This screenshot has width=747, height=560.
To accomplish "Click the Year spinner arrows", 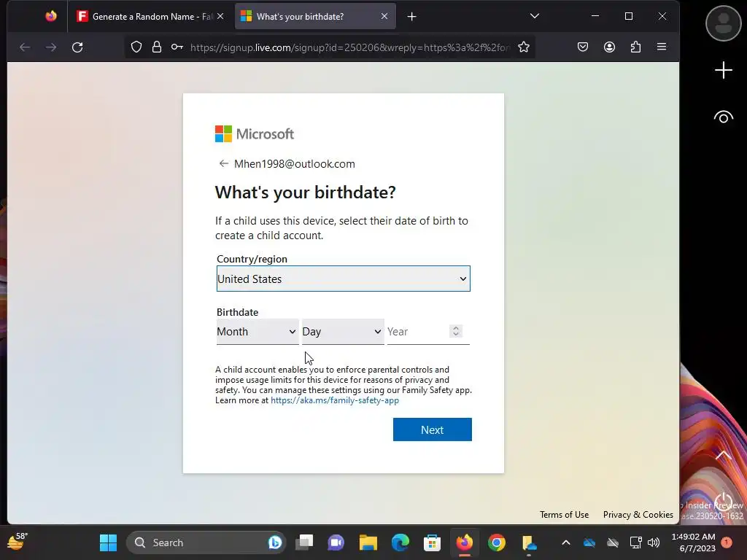I will pyautogui.click(x=456, y=331).
